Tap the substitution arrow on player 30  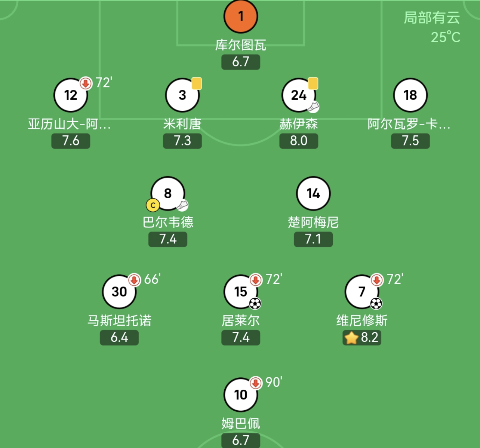(134, 280)
